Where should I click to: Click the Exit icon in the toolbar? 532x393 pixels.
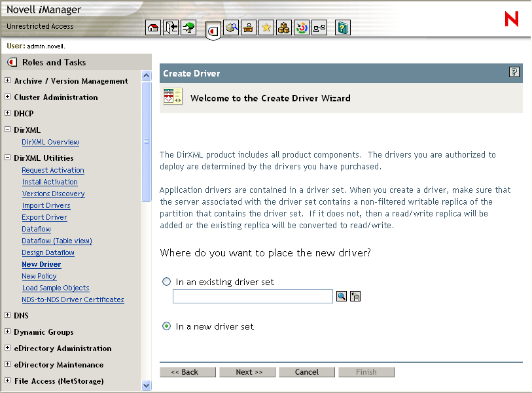pyautogui.click(x=170, y=27)
